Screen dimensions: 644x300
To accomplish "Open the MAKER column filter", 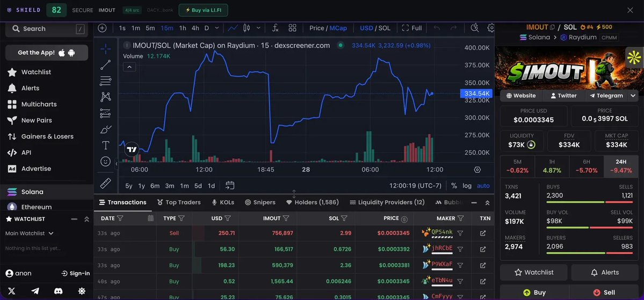I will point(460,218).
